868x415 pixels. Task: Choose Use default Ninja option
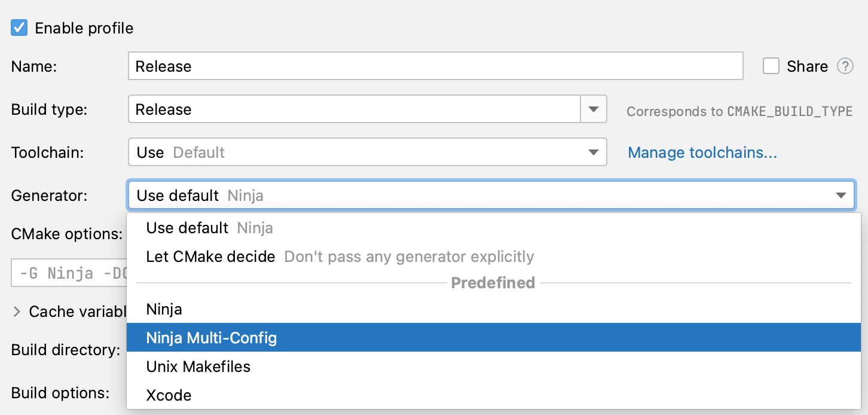click(209, 228)
